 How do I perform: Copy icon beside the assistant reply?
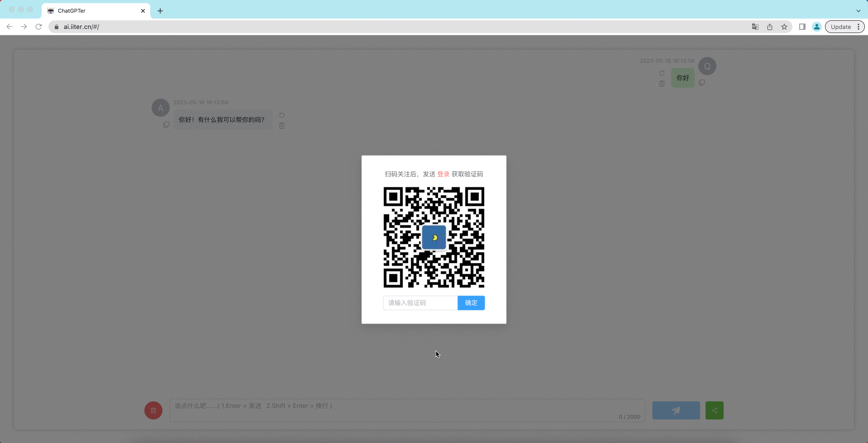point(166,125)
